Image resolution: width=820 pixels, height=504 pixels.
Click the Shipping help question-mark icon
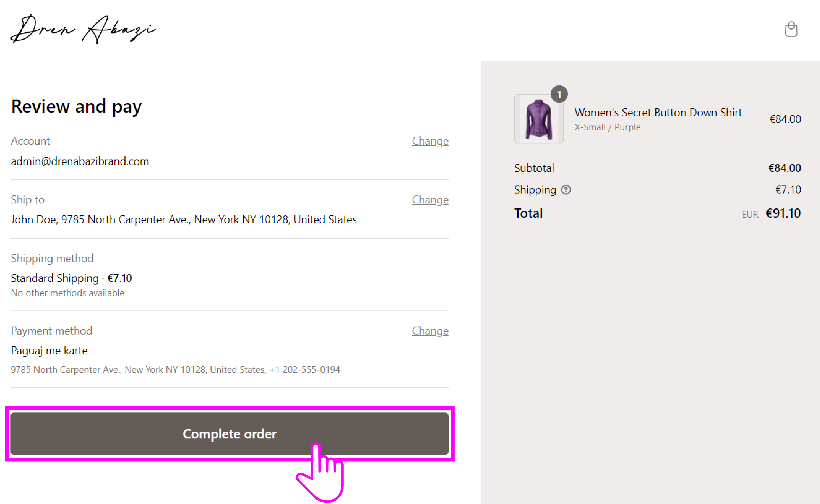coord(566,190)
